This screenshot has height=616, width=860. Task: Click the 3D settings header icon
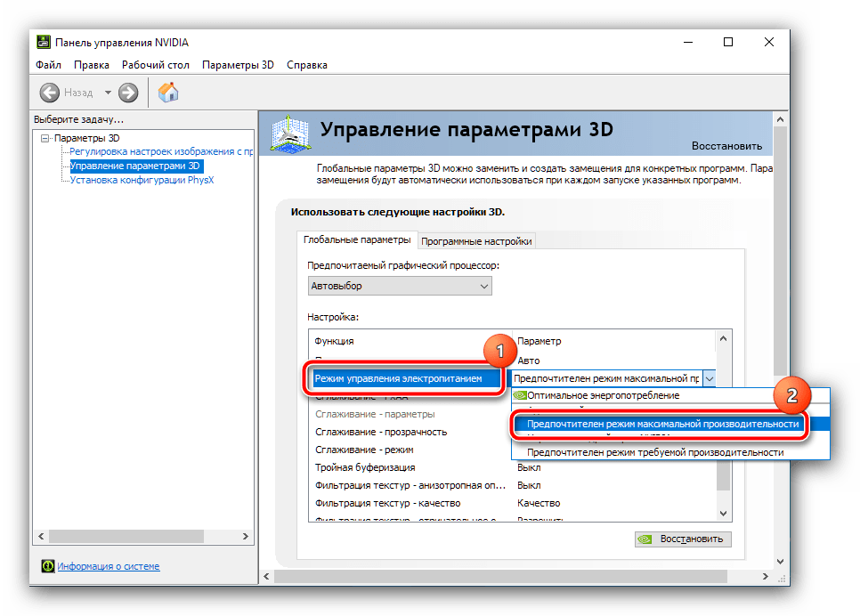pos(291,134)
